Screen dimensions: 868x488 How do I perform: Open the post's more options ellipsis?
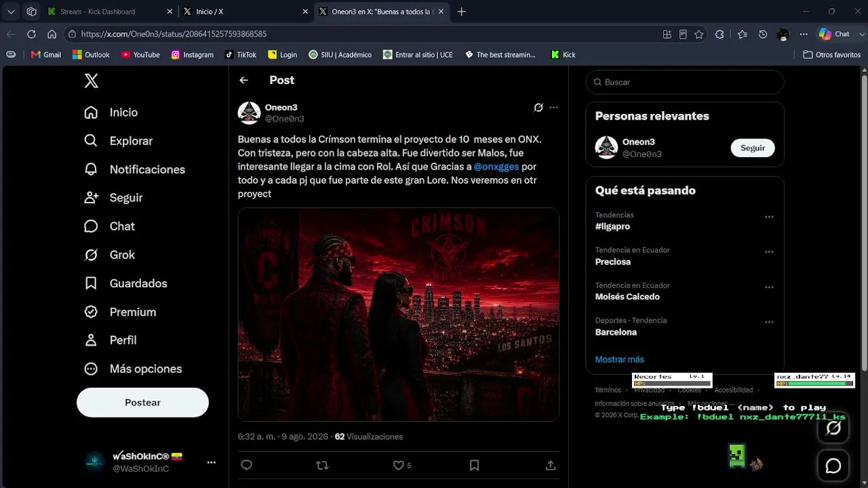(x=554, y=107)
